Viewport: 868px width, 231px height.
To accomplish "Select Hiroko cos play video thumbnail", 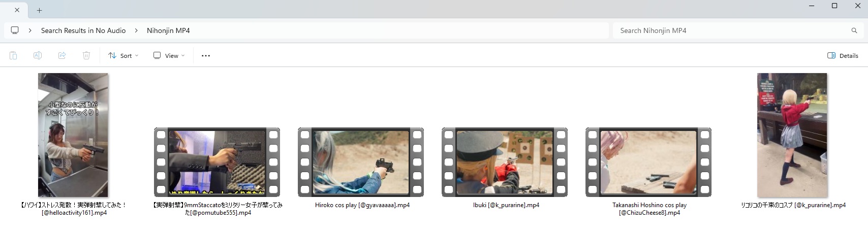I will click(361, 162).
